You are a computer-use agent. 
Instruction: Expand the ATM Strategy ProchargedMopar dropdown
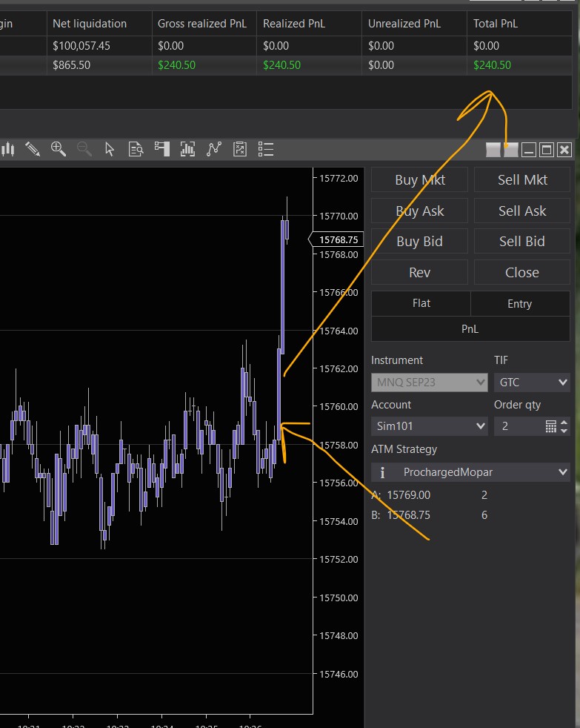(x=470, y=472)
